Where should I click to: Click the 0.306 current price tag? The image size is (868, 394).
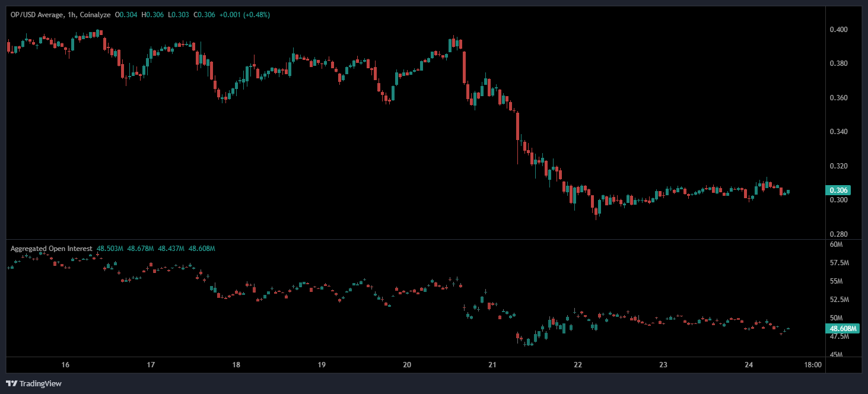click(838, 190)
